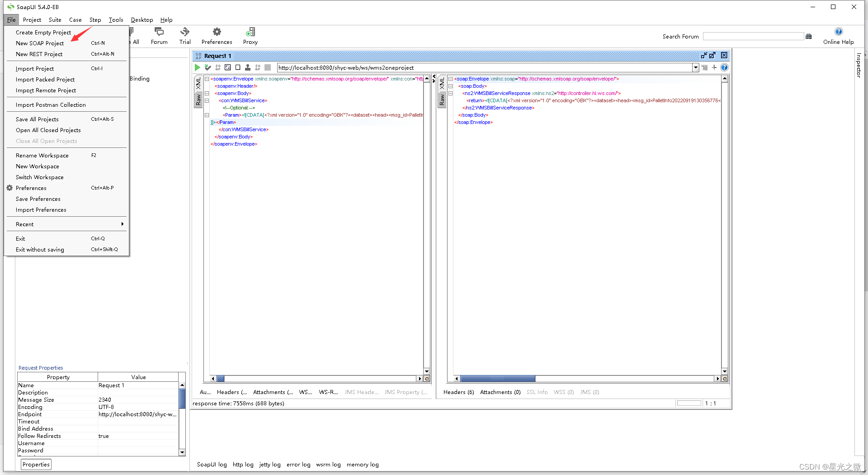
Task: Click the gray stop/cancel request button
Action: 268,67
